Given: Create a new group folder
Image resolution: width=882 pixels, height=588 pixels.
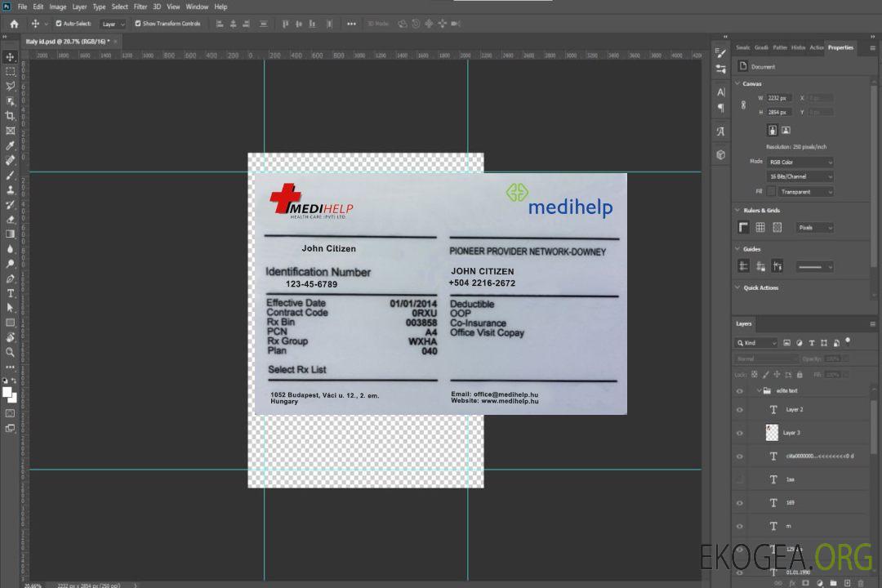Looking at the screenshot, I should pos(833,583).
